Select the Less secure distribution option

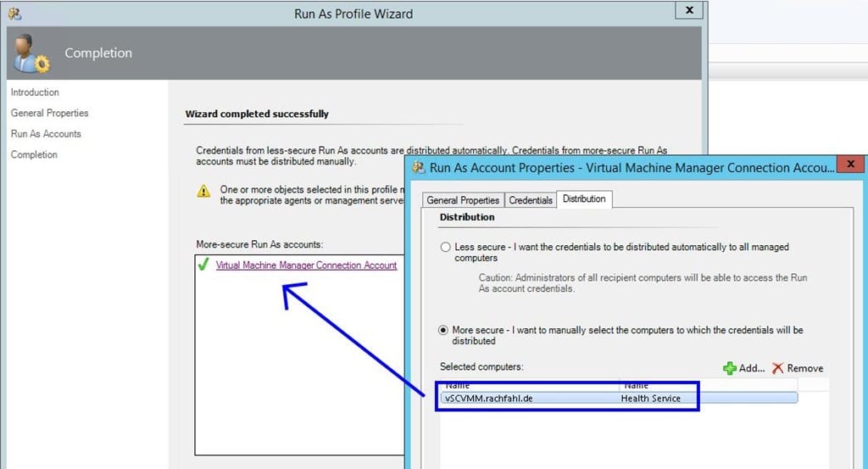click(445, 247)
